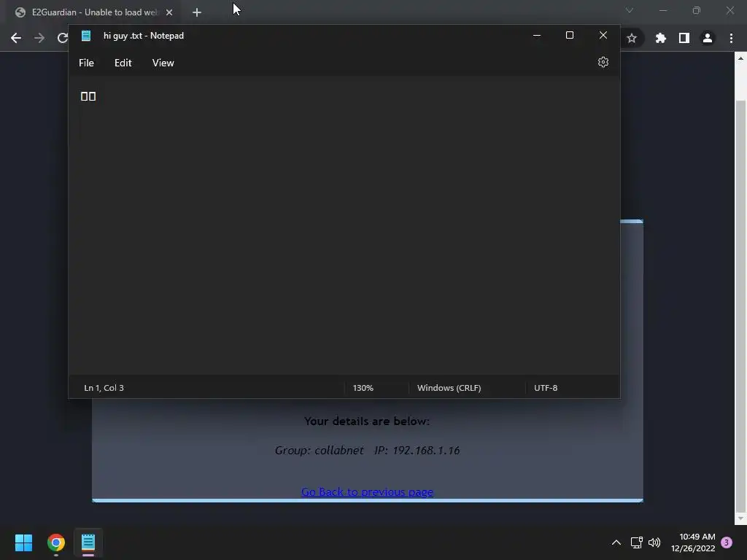Close the E2Guardian tab

click(x=169, y=12)
